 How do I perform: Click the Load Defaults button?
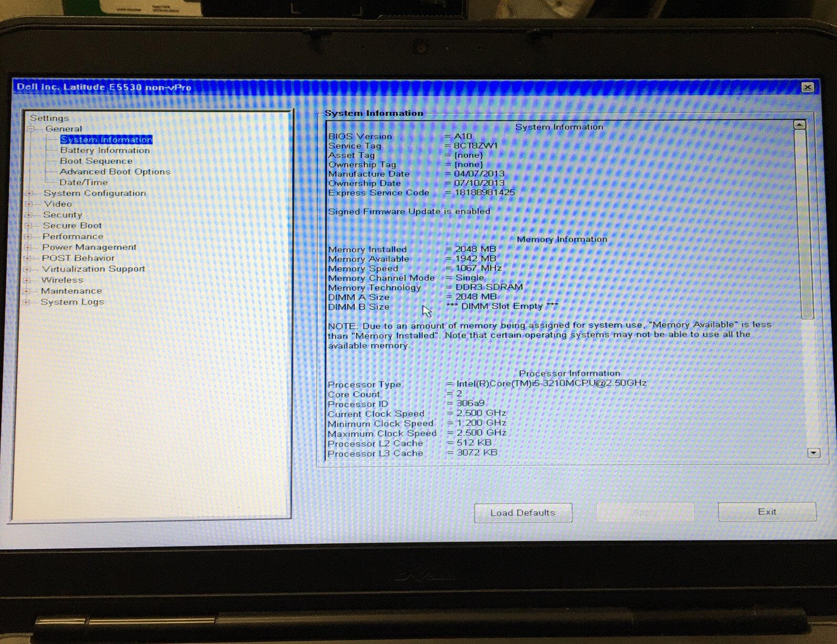[x=523, y=513]
